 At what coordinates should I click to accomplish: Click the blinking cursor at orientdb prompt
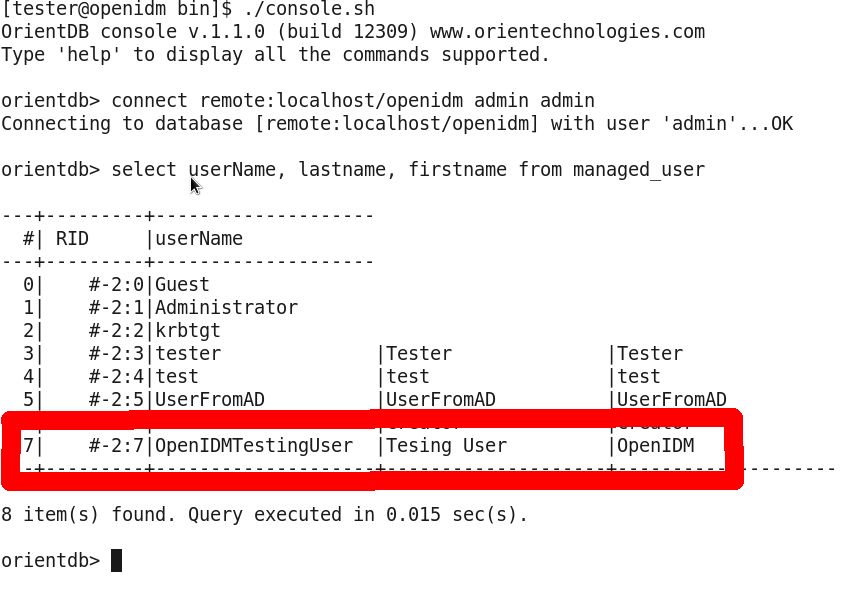pos(116,560)
